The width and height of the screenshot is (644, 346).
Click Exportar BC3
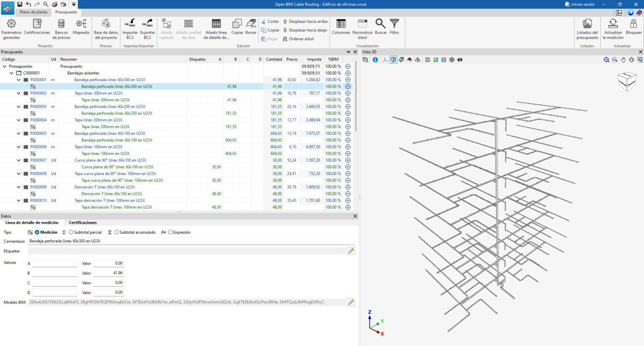click(148, 29)
